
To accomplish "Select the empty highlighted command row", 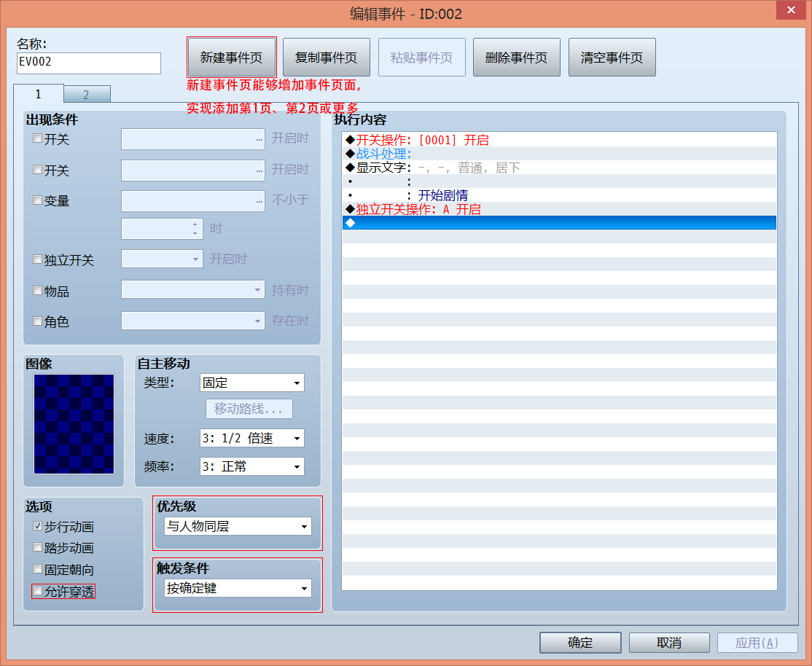I will (559, 223).
